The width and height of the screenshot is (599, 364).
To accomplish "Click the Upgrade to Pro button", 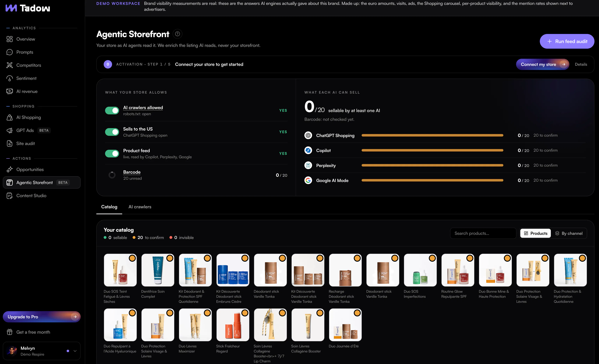I will coord(42,317).
